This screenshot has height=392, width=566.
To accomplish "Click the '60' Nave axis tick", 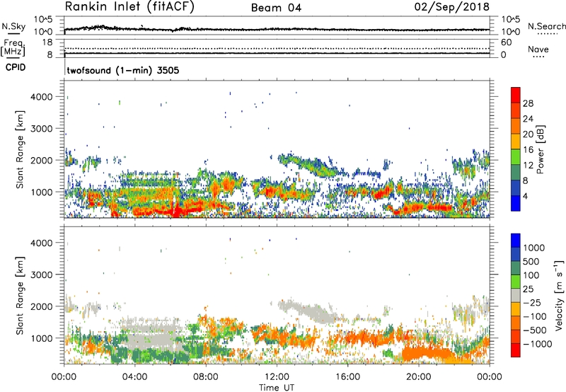I will point(506,42).
